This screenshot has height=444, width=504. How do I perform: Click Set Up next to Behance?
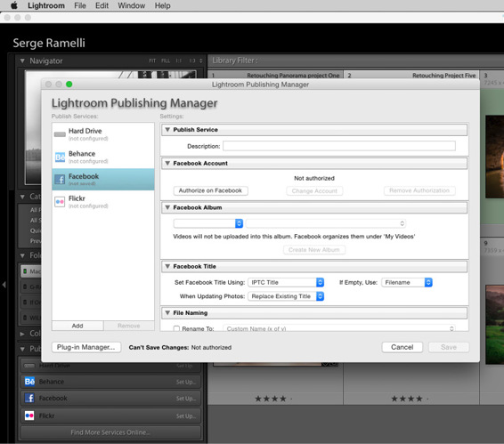click(186, 382)
